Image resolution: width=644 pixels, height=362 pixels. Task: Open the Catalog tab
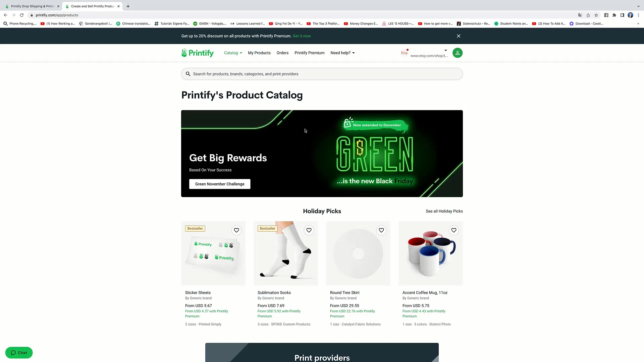[x=231, y=53]
